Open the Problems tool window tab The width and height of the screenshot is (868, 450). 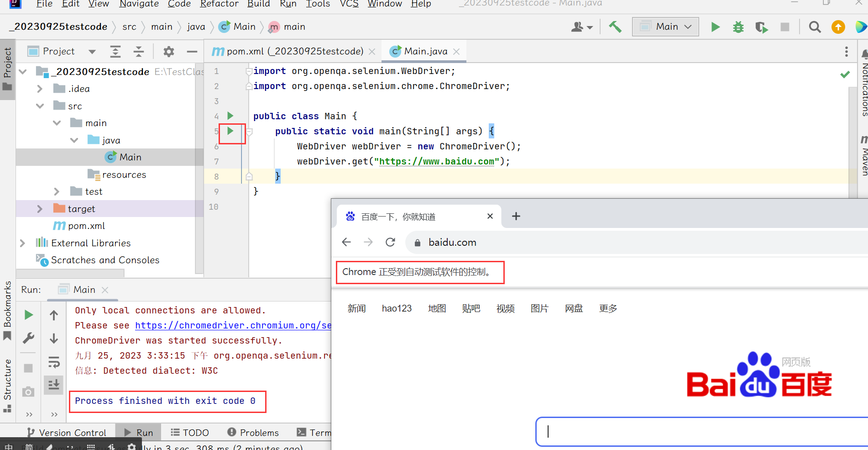253,433
